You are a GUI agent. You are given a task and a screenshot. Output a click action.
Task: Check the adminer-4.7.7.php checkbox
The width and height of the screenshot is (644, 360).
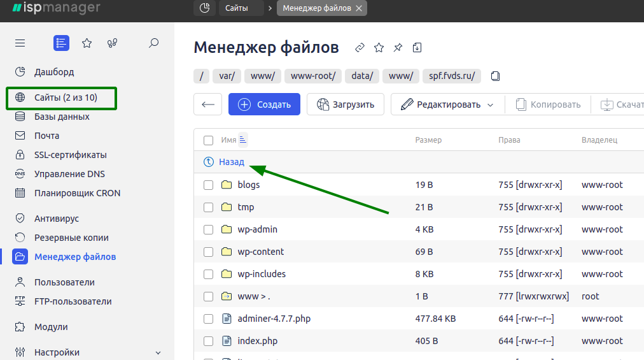click(x=208, y=319)
